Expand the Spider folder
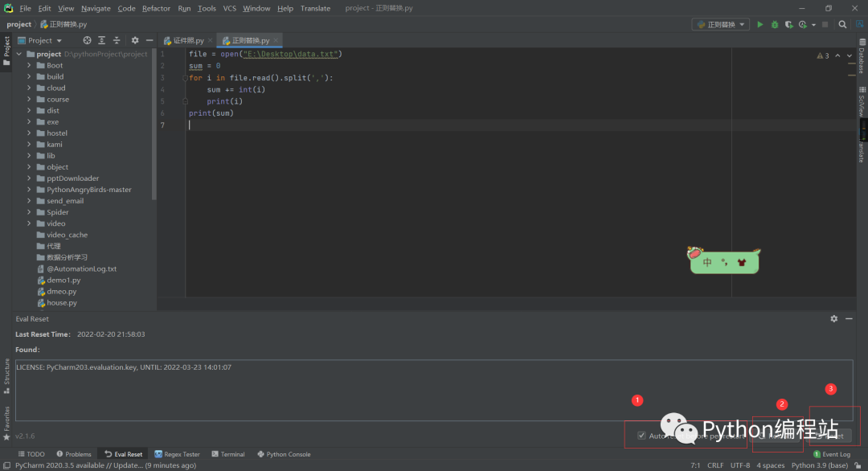The width and height of the screenshot is (868, 471). point(30,212)
